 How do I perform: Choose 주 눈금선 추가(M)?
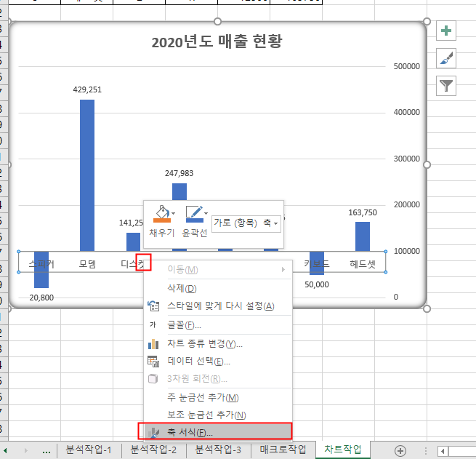click(218, 397)
